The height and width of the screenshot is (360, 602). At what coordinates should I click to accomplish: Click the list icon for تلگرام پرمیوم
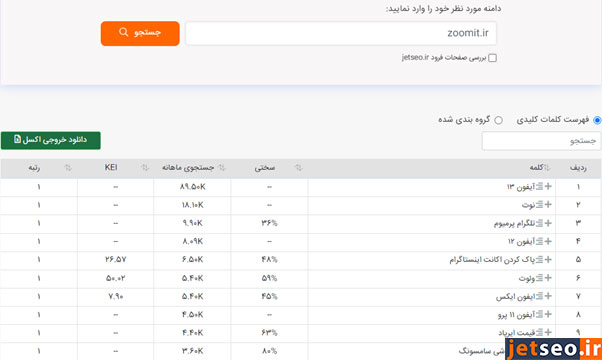[x=539, y=223]
